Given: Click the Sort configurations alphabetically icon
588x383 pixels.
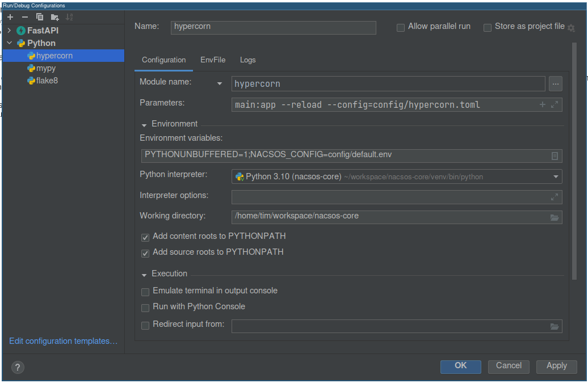Looking at the screenshot, I should tap(69, 17).
